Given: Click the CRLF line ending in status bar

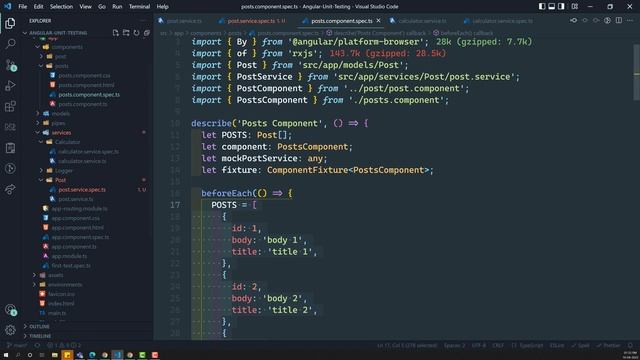Looking at the screenshot, I should (498, 345).
